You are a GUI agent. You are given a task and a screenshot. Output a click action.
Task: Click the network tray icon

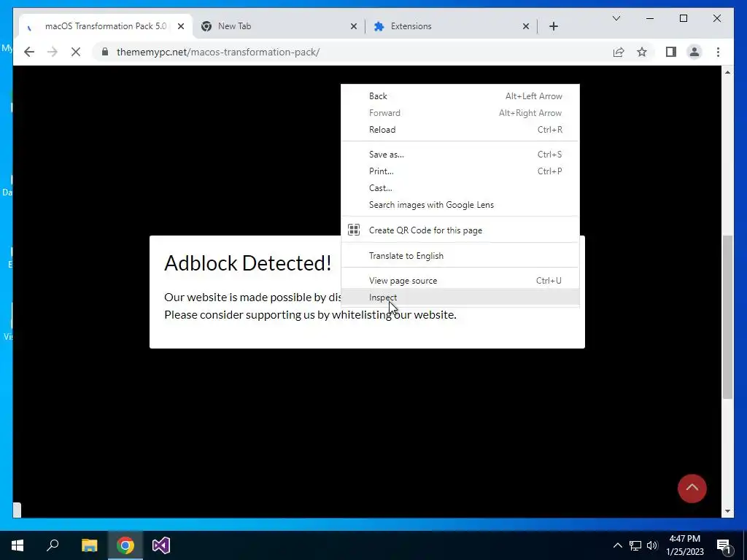(x=635, y=545)
